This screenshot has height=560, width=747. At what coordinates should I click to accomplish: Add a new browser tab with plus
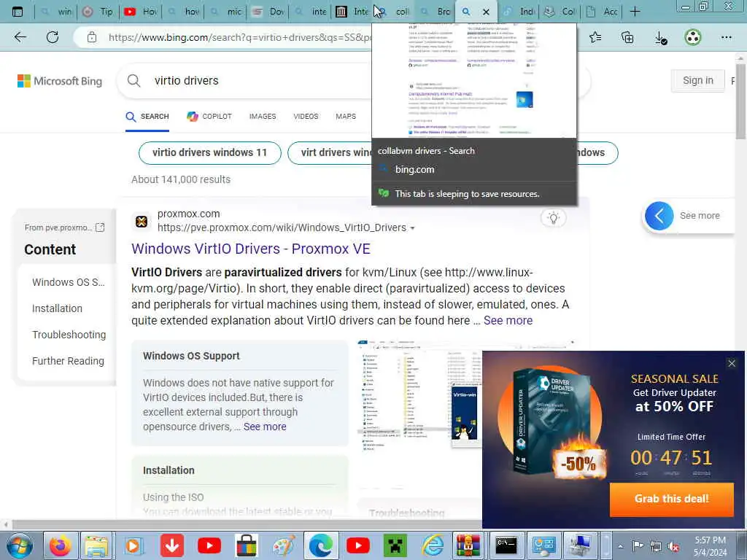[635, 12]
